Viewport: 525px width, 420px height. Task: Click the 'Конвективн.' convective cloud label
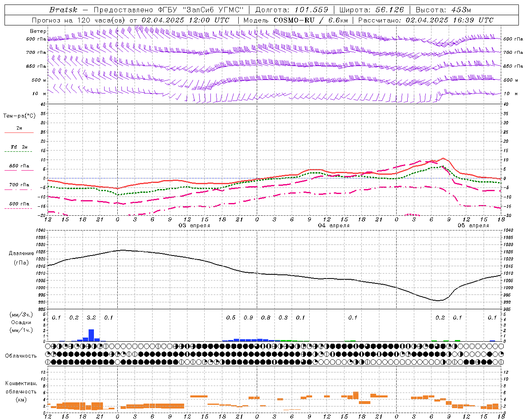(x=21, y=383)
